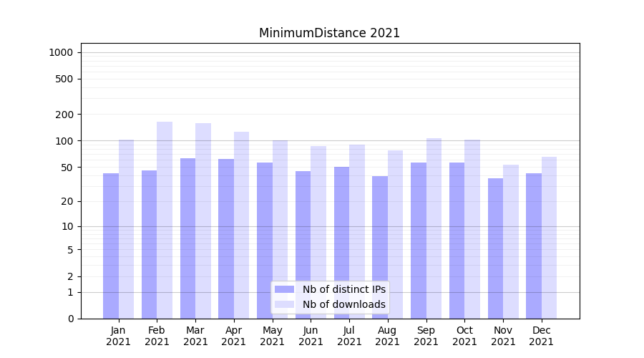Select the 'Nb of distinct IPs' legend label
The image size is (644, 358).
pyautogui.click(x=343, y=289)
